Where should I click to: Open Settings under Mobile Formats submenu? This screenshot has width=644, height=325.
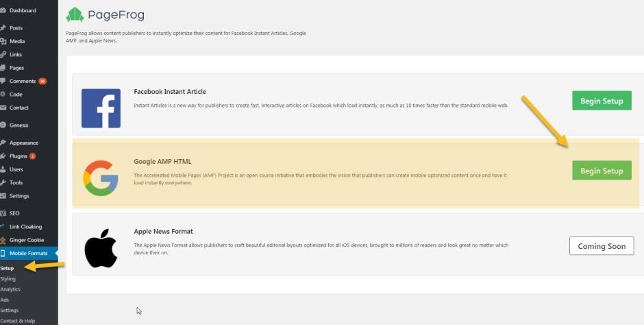(x=9, y=310)
